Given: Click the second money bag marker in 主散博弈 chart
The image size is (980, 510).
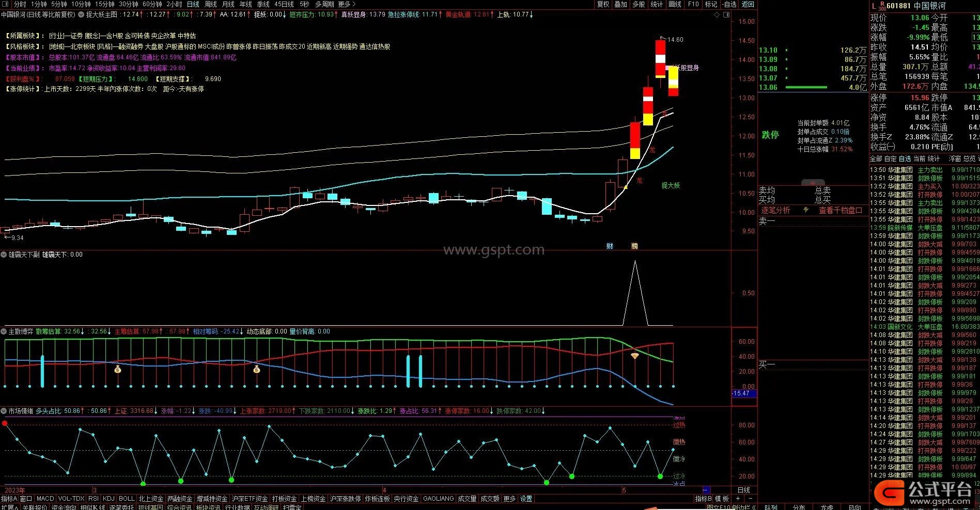Looking at the screenshot, I should (257, 369).
